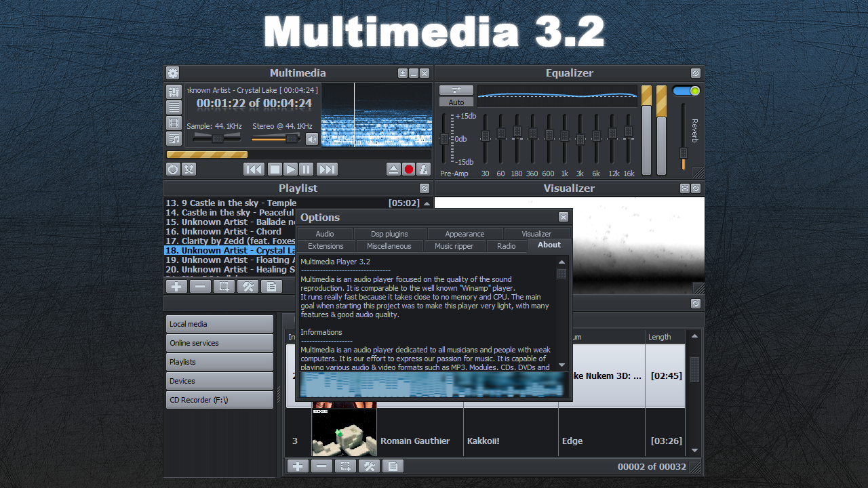Click the Pre-Amp slider handle
Viewport: 868px width, 488px height.
pos(444,139)
